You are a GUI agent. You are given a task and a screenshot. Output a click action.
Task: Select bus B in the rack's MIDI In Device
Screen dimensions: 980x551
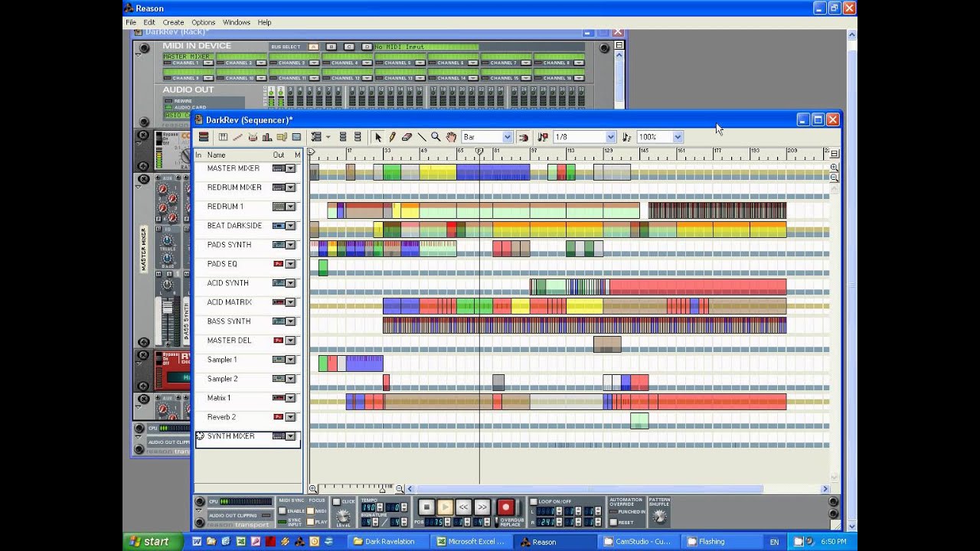point(331,47)
